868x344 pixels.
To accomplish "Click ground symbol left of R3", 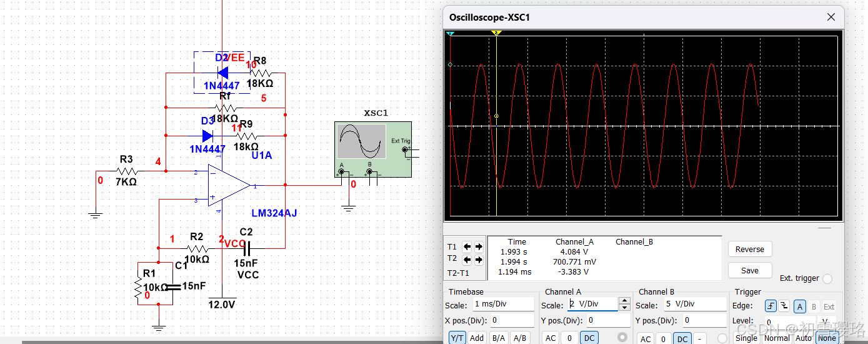I will (x=96, y=215).
